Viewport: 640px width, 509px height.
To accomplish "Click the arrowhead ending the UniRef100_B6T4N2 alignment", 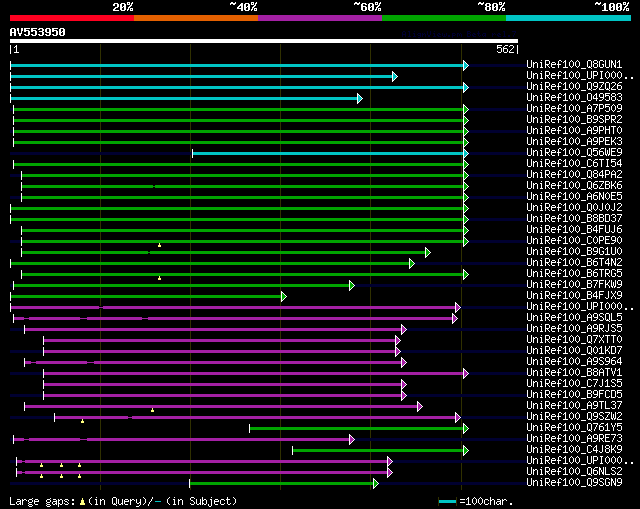I will tap(412, 264).
